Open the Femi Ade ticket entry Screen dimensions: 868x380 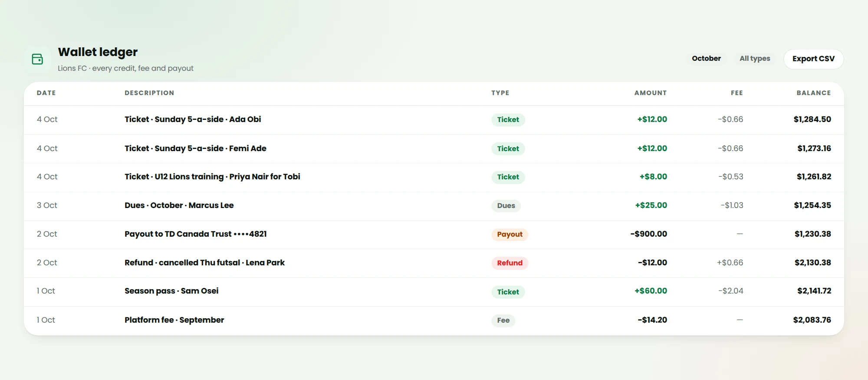434,149
